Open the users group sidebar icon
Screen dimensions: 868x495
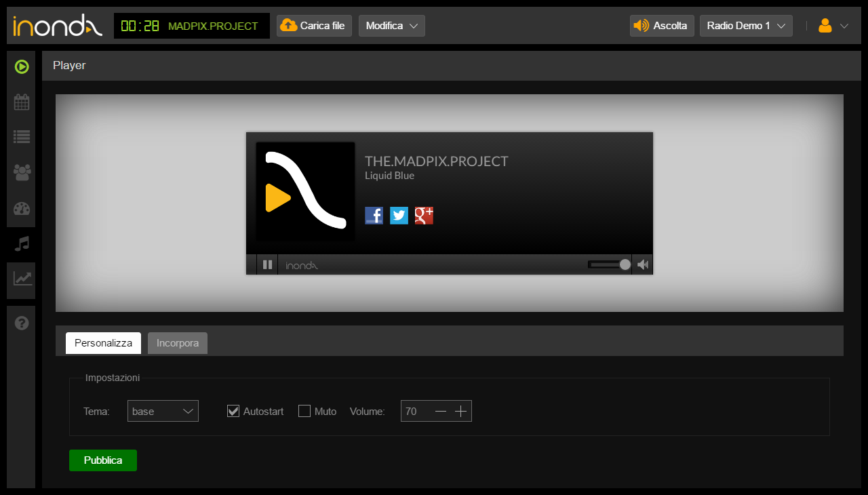[22, 172]
